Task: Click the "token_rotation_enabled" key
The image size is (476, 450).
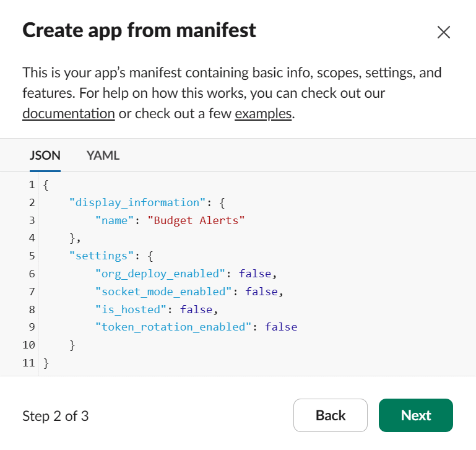Action: tap(173, 327)
